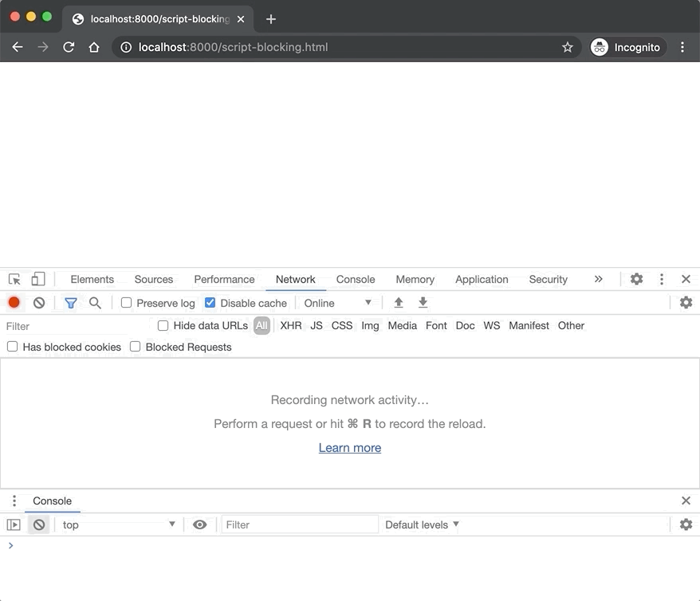Disable the Disable cache option
The width and height of the screenshot is (700, 601).
209,303
